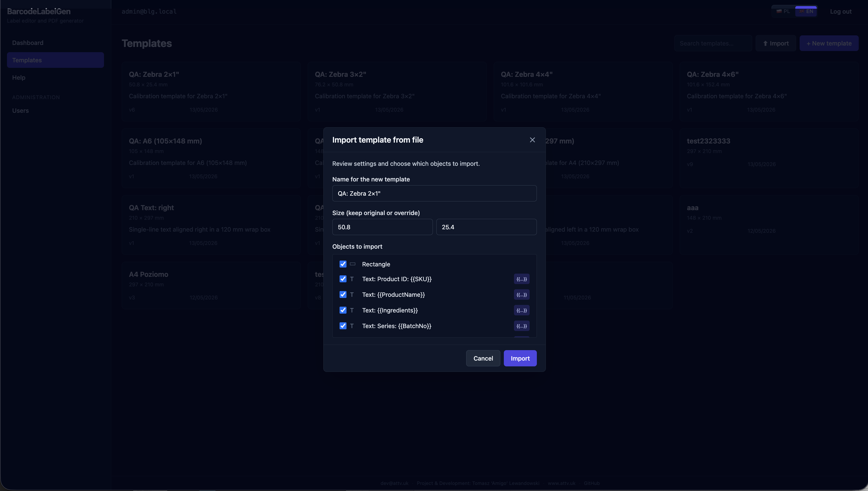
Task: Open the QA Text: right template card
Action: click(211, 225)
